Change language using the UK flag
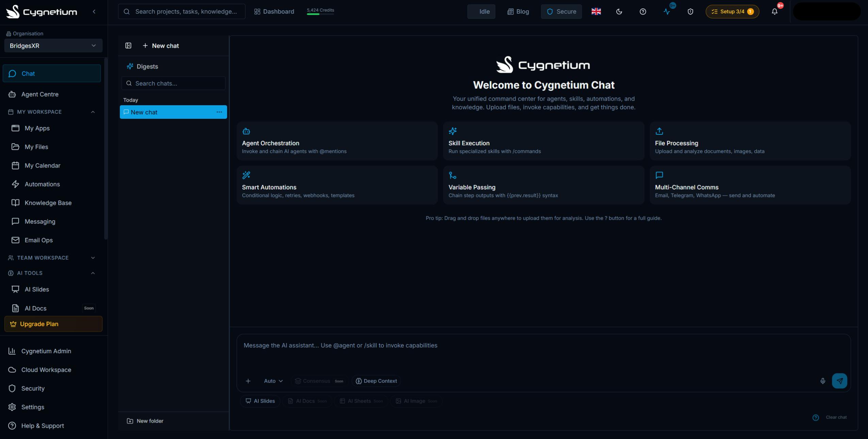The image size is (868, 439). pyautogui.click(x=596, y=12)
